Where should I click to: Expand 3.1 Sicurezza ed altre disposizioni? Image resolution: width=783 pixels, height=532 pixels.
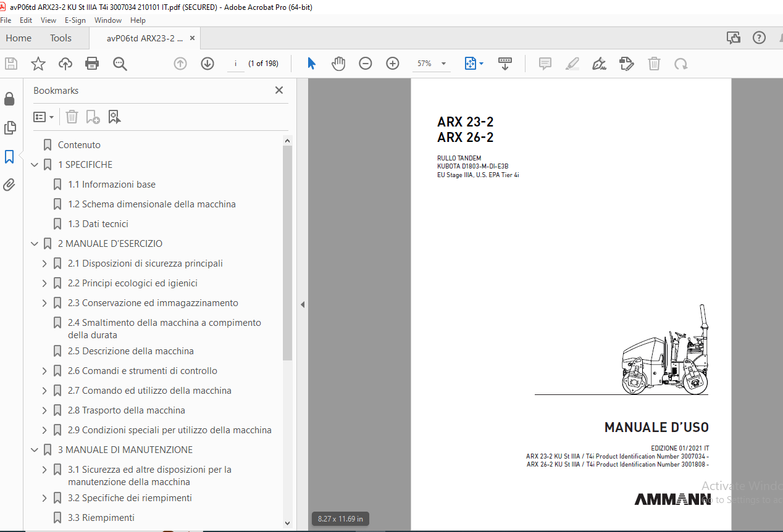[x=44, y=470]
